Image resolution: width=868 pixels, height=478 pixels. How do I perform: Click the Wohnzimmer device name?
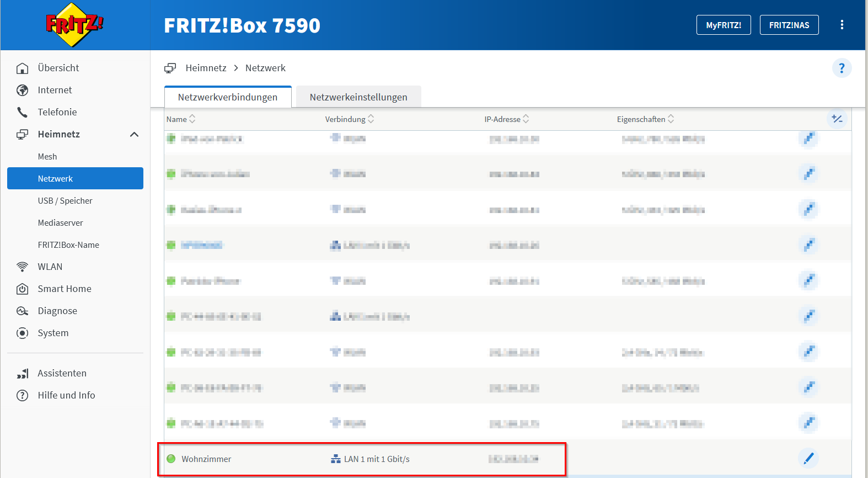click(206, 459)
